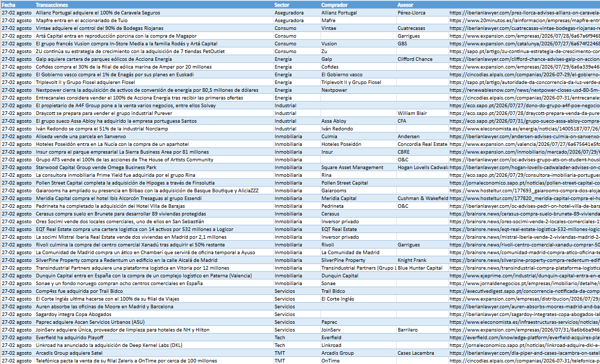Open the hosteltur Gaiarooms article URL

tap(524, 190)
